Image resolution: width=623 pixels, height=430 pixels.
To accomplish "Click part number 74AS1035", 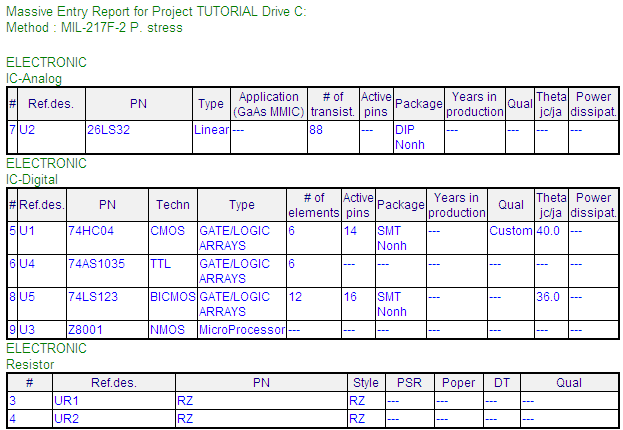I will coord(96,264).
